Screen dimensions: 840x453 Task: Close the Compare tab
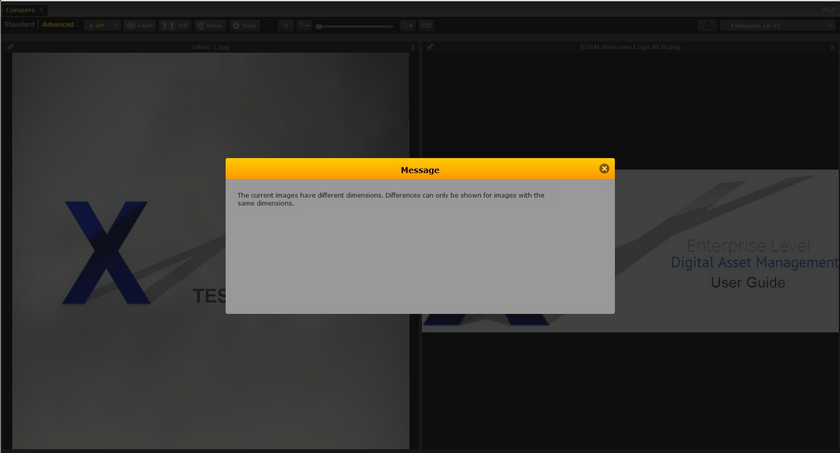click(x=42, y=10)
